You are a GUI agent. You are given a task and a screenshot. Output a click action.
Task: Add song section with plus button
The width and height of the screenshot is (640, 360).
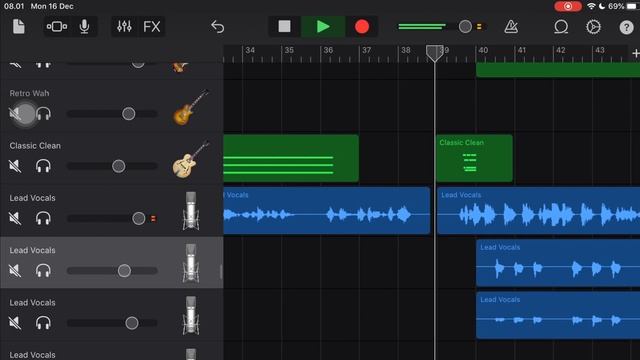pyautogui.click(x=636, y=53)
